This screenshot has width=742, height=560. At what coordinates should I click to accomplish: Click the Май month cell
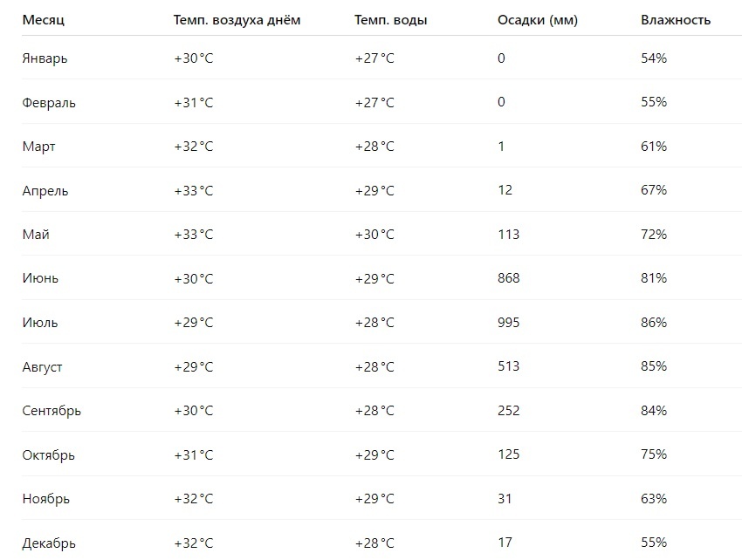click(36, 235)
